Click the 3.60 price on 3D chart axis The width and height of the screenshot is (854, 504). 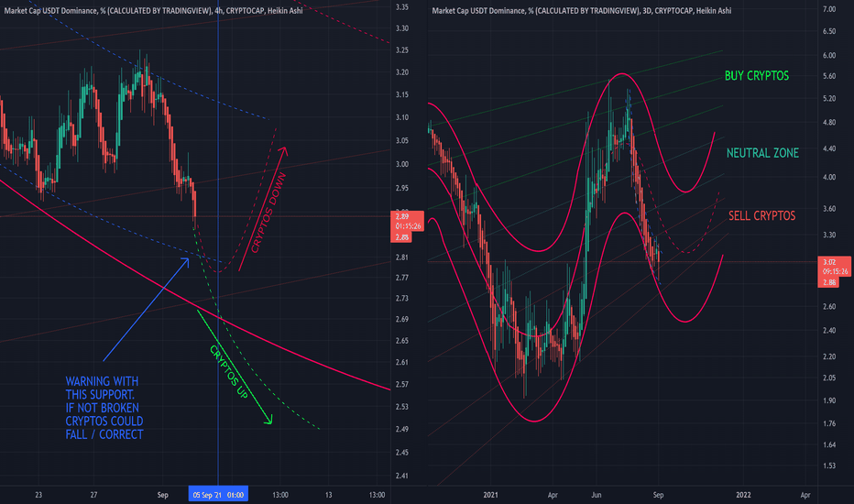(x=829, y=209)
